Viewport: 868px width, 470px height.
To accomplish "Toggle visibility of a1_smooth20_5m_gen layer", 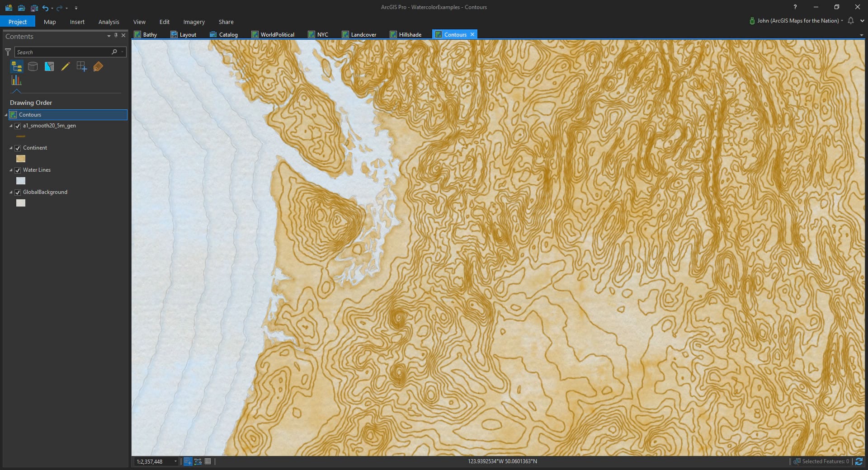I will coord(18,126).
